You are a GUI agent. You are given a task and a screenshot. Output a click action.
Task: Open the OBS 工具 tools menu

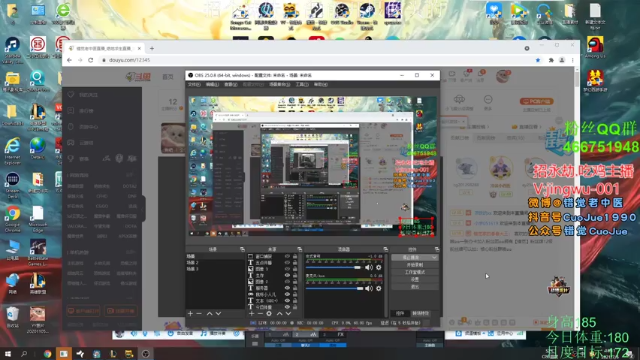pos(302,84)
